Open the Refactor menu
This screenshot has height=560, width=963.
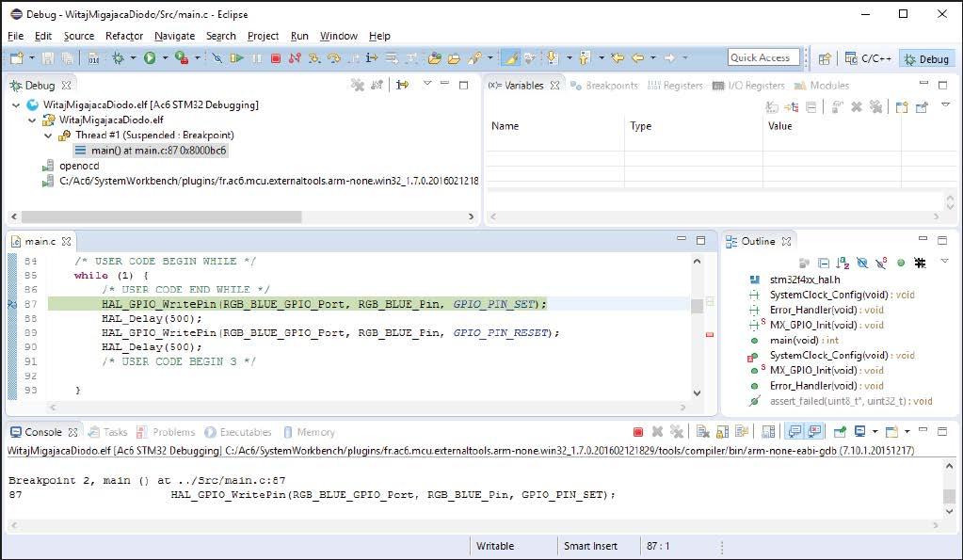(x=124, y=36)
